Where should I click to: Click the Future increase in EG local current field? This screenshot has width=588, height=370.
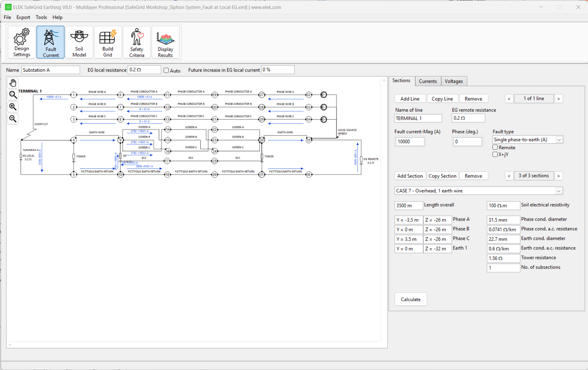278,70
